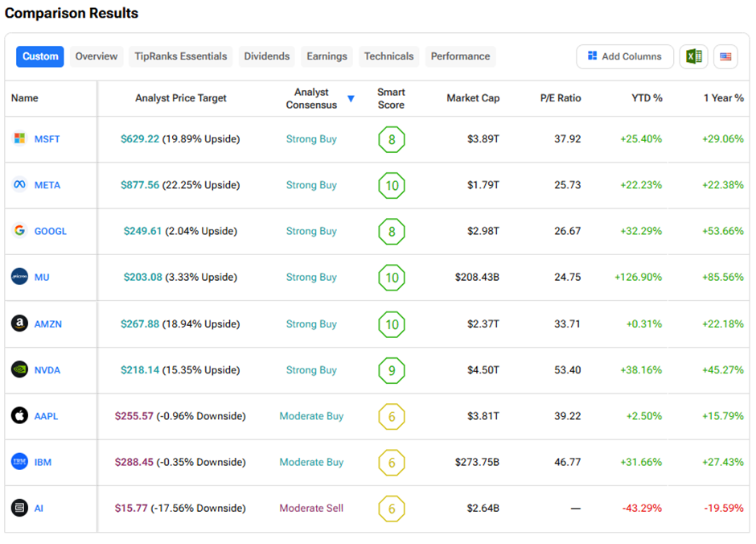Click the Meta logo icon

pyautogui.click(x=19, y=184)
